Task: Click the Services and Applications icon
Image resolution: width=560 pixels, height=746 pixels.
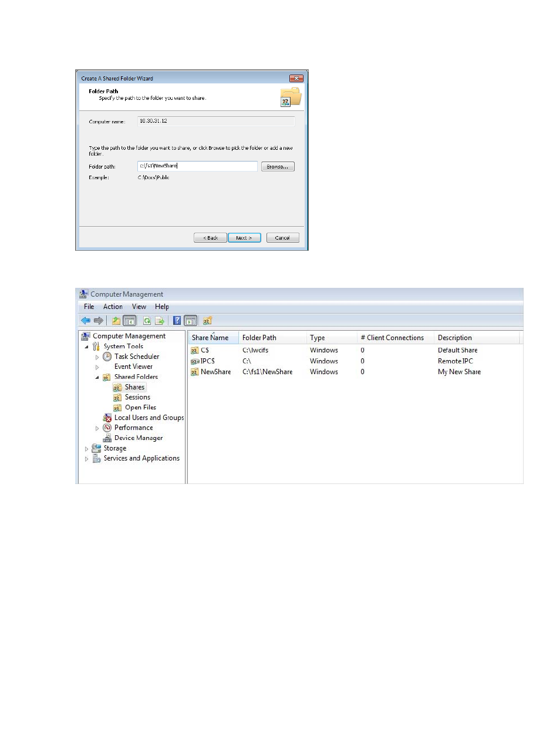Action: point(96,459)
